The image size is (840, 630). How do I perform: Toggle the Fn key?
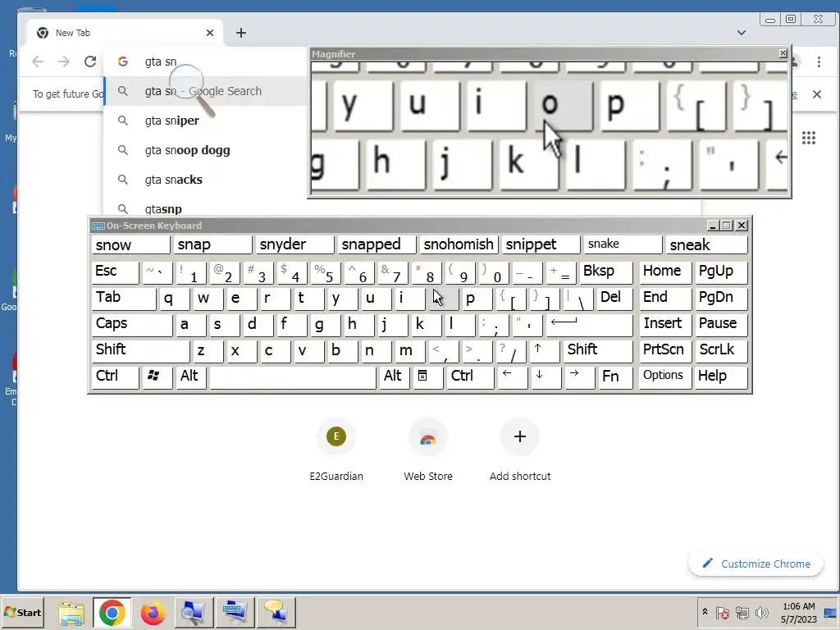[615, 377]
